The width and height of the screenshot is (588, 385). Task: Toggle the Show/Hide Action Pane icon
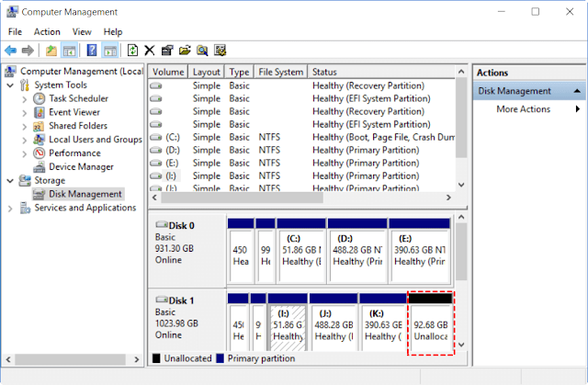tap(110, 51)
